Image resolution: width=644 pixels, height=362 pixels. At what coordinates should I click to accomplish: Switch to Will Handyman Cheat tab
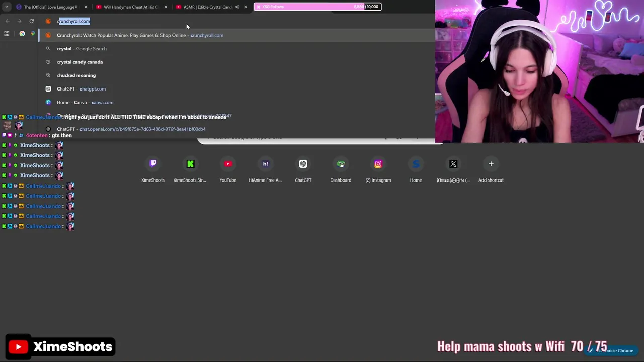pos(131,7)
